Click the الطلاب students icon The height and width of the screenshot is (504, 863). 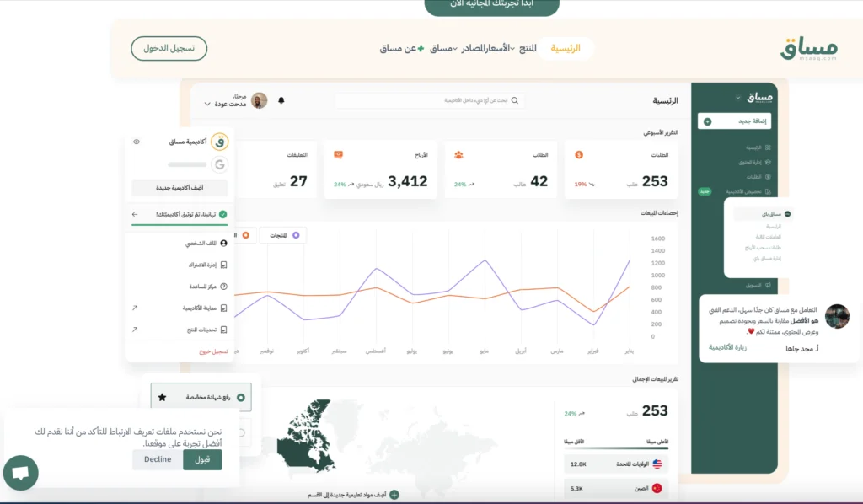458,155
